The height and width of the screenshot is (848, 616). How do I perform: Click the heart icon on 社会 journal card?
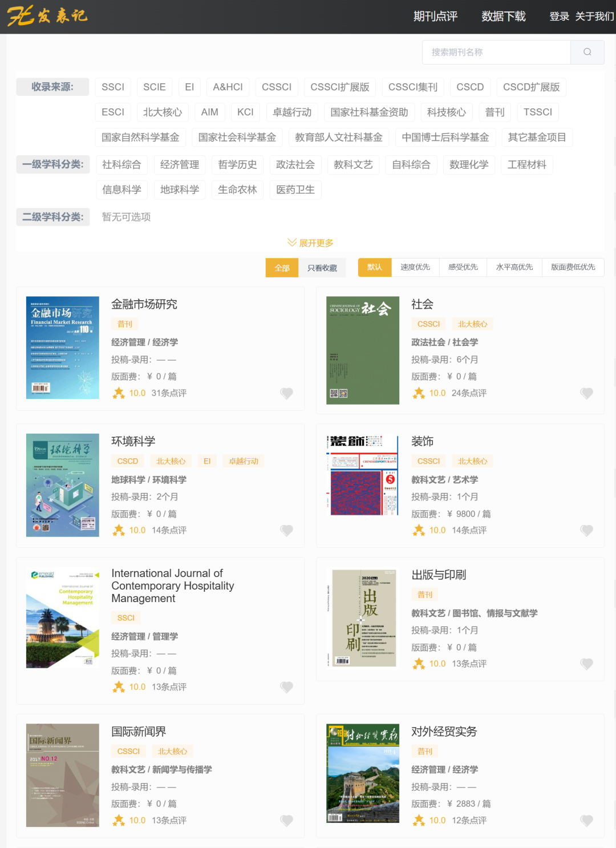pos(586,393)
